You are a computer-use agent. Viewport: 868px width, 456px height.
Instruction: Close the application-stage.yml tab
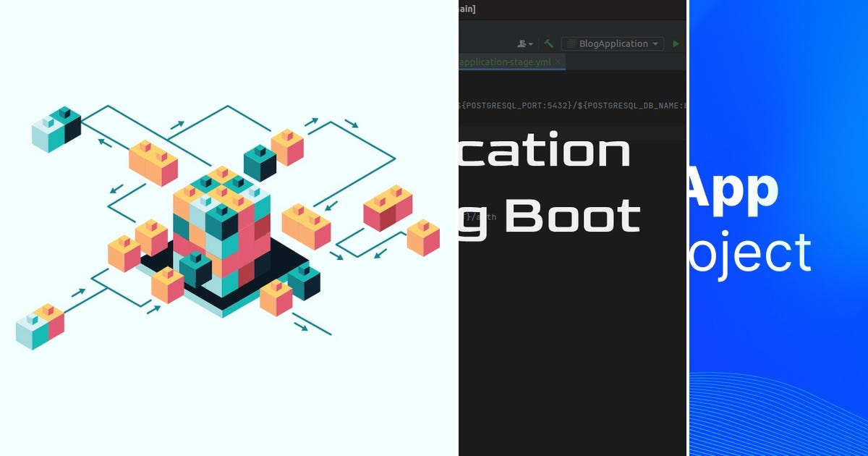[x=559, y=63]
